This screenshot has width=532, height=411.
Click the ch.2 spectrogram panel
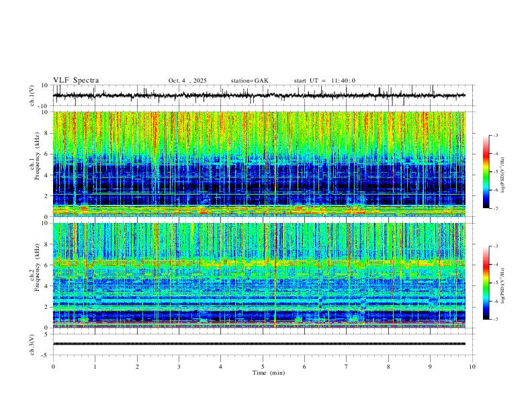pyautogui.click(x=259, y=275)
